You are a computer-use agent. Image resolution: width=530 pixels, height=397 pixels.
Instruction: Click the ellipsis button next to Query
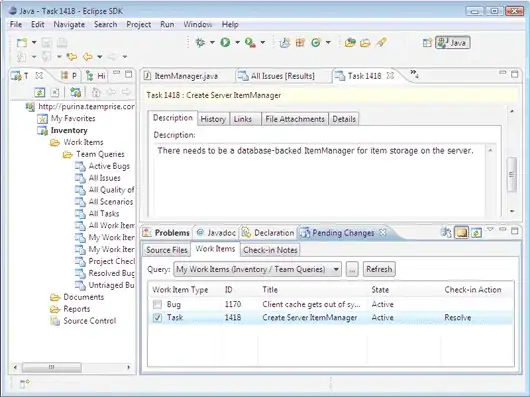(352, 269)
